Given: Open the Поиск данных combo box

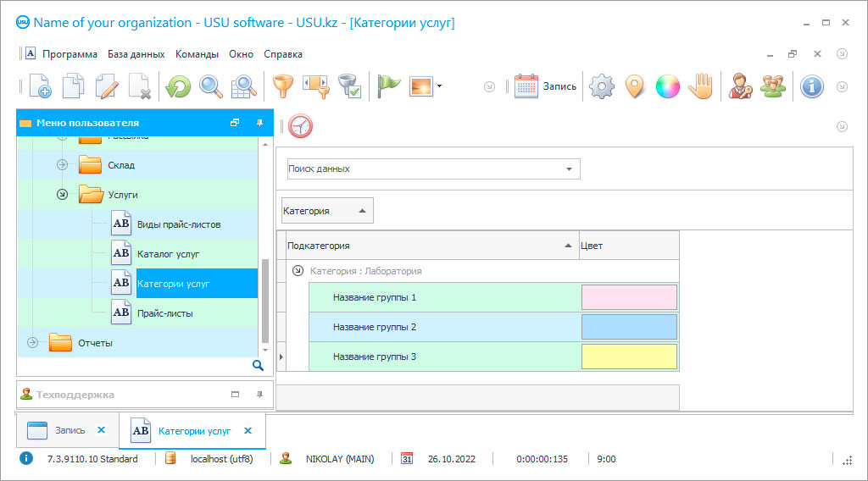Looking at the screenshot, I should 569,169.
